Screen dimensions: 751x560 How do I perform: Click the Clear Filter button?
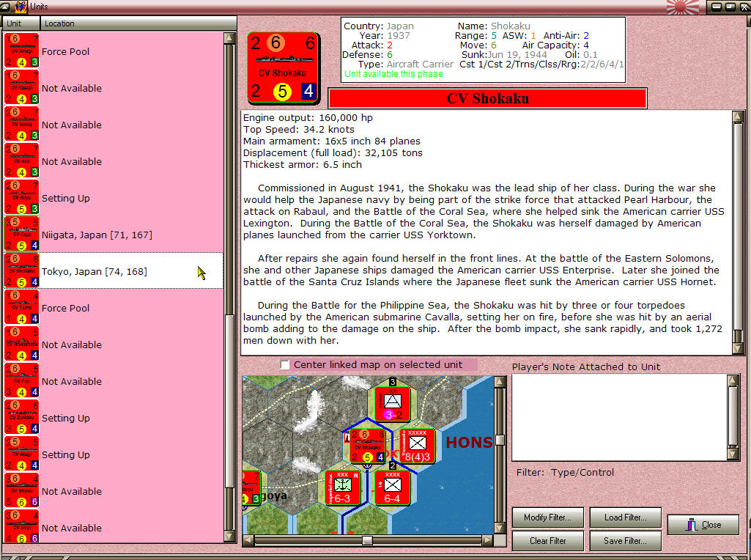coord(547,541)
